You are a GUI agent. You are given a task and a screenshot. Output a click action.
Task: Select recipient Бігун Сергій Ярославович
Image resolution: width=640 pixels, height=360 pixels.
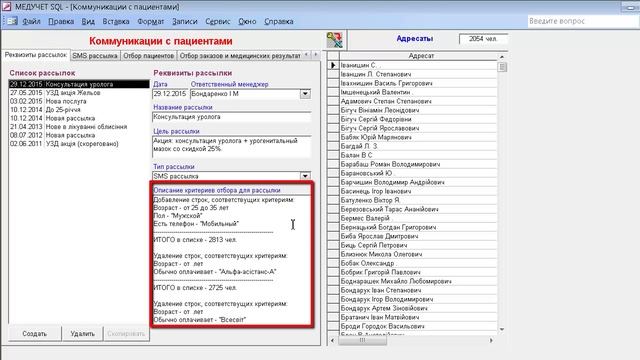point(418,128)
